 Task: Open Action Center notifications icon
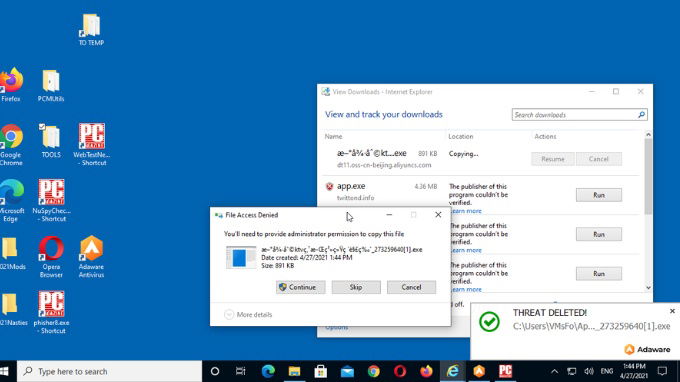(x=662, y=371)
